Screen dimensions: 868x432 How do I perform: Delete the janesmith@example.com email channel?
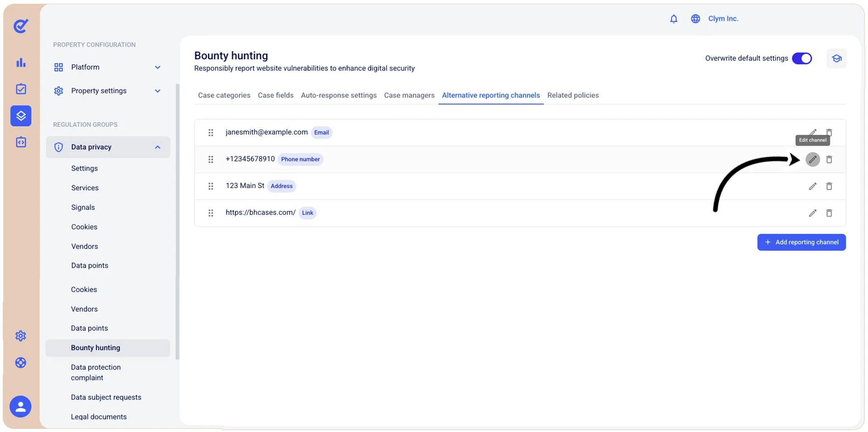[x=829, y=133]
